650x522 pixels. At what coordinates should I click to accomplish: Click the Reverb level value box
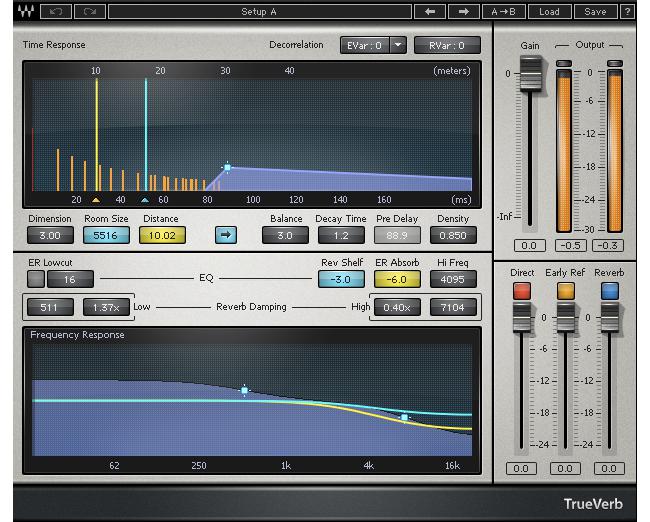pos(609,469)
